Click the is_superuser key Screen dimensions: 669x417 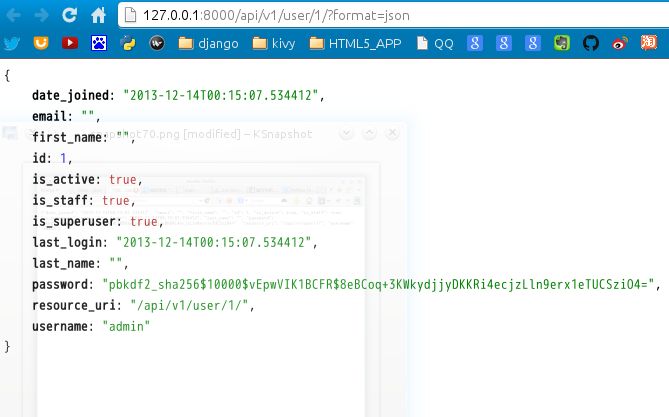tap(74, 221)
